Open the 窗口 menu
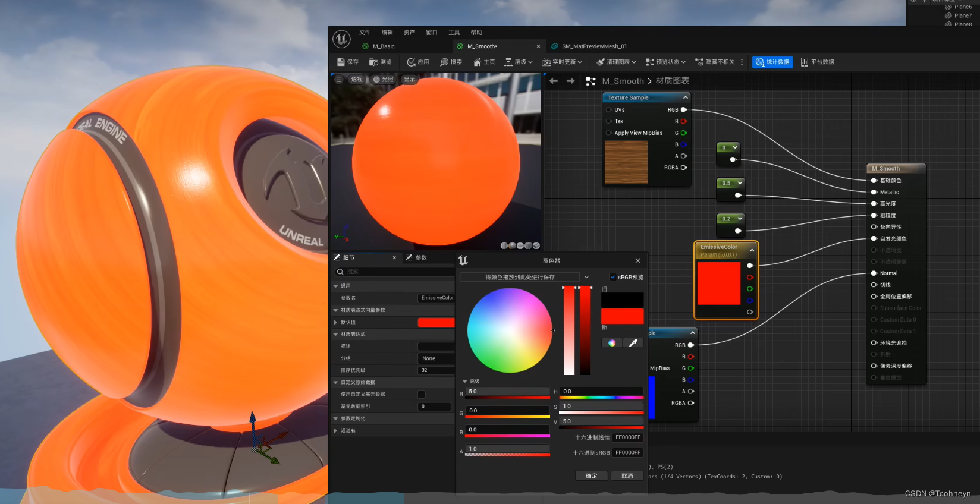Screen dimensions: 980x504 pyautogui.click(x=432, y=33)
